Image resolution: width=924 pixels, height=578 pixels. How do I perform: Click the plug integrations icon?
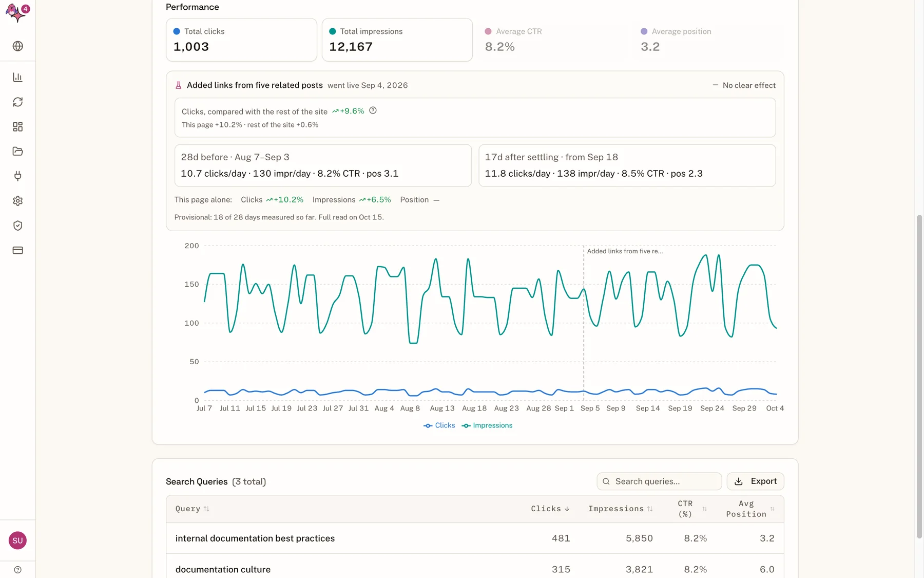click(x=18, y=176)
